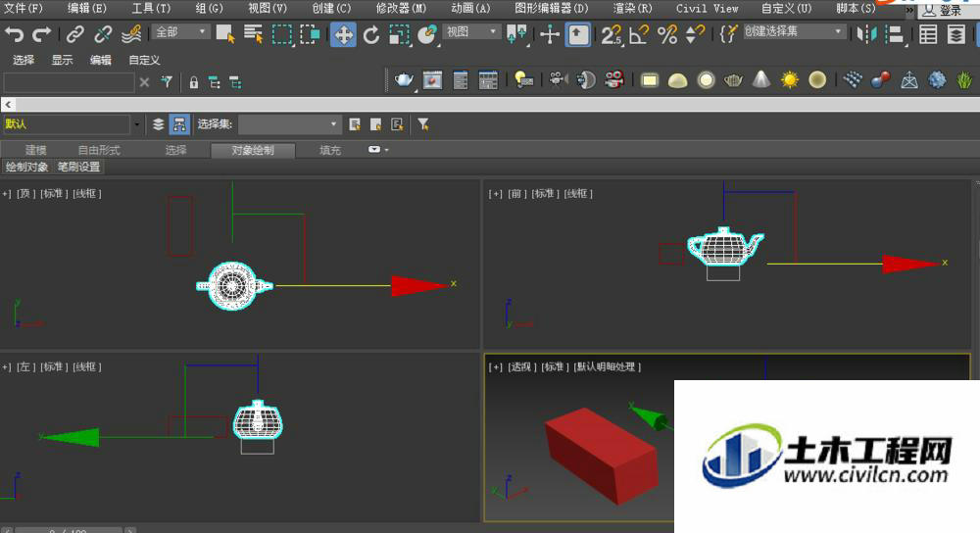980x533 pixels.
Task: Click Edit Named Selection Sets icon
Action: click(x=727, y=33)
